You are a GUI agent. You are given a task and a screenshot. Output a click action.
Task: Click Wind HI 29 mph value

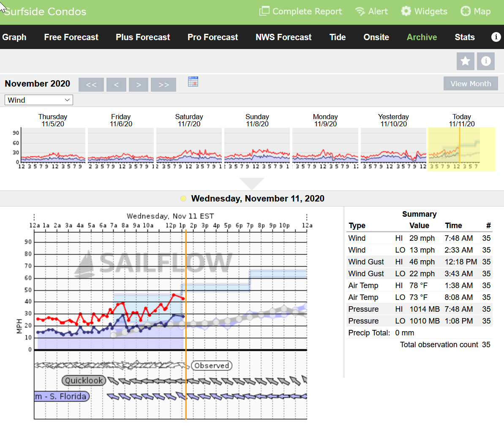(422, 238)
